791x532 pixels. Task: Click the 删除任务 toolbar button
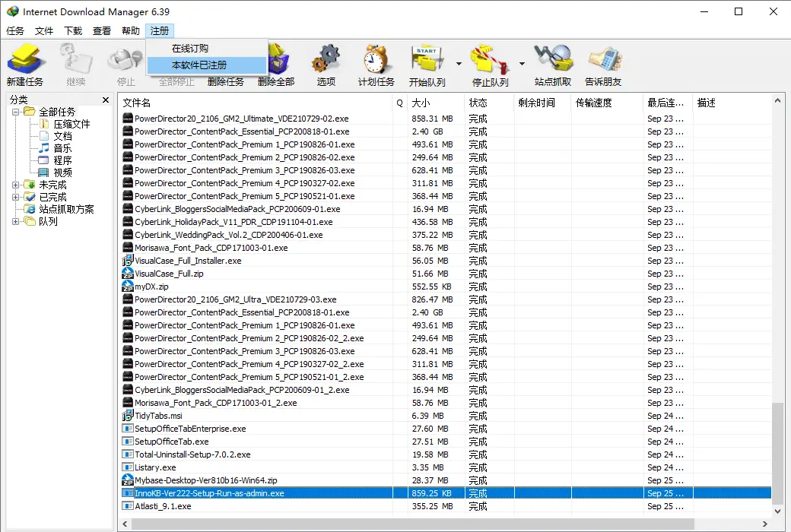[x=225, y=81]
